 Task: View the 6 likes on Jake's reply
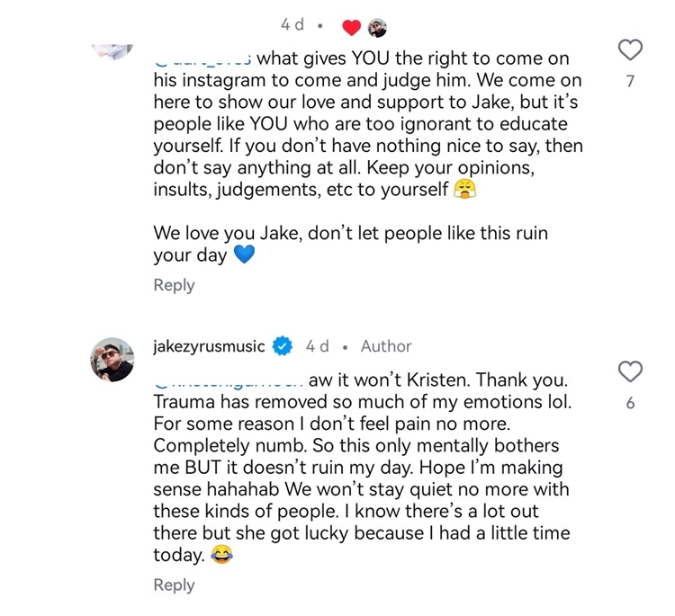point(631,404)
